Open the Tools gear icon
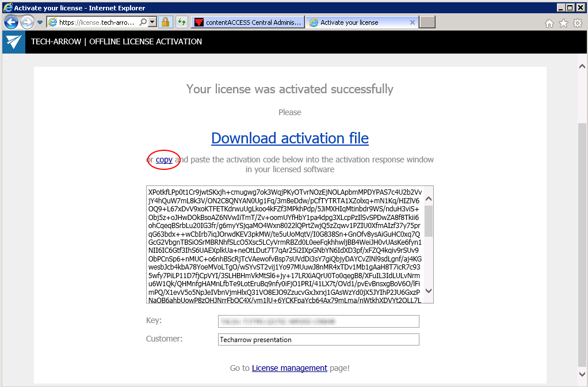The width and height of the screenshot is (588, 387). pos(576,22)
